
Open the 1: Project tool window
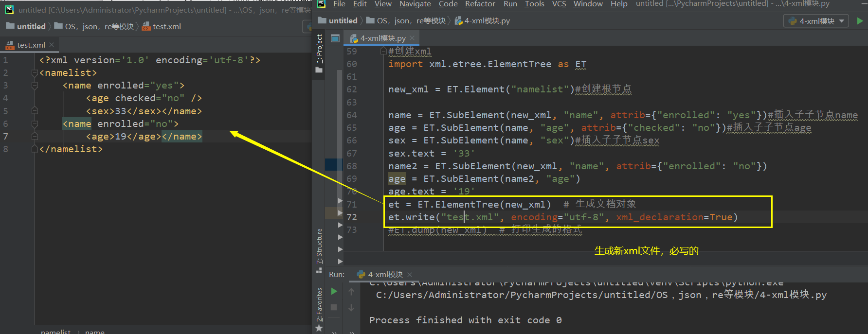[x=319, y=49]
